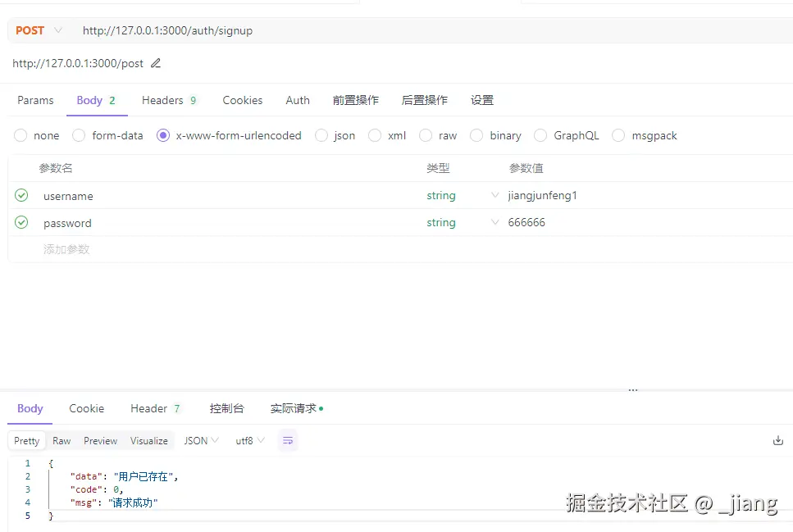Uncheck the password parameter checkmark
Screen dimensions: 793x532
[x=21, y=222]
